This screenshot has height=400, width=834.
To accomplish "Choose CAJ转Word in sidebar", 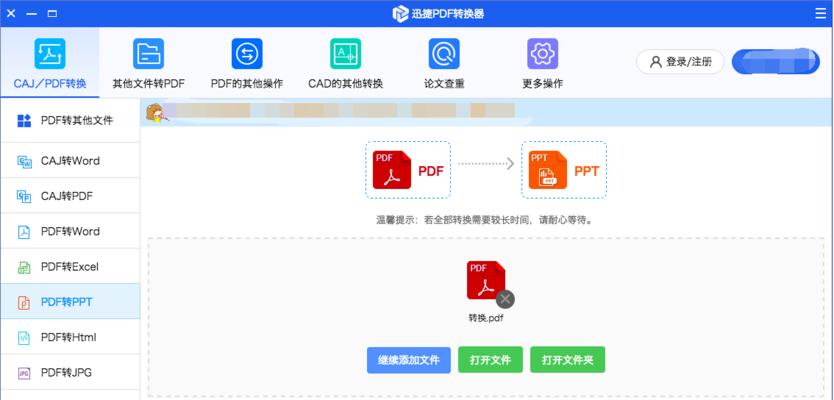I will (x=70, y=161).
